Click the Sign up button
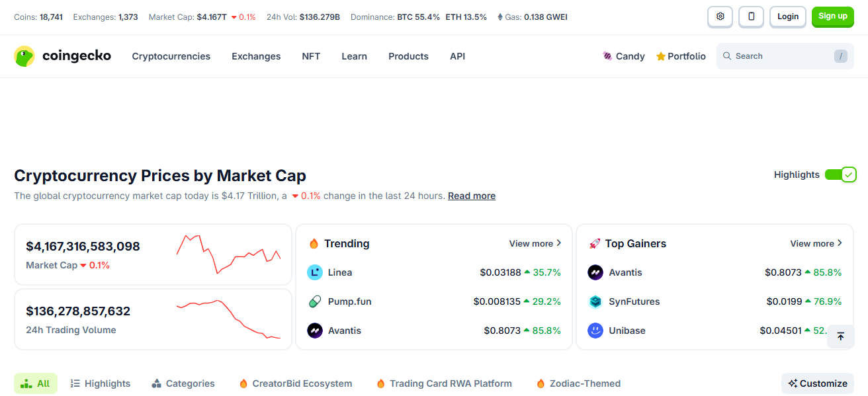 pos(833,17)
